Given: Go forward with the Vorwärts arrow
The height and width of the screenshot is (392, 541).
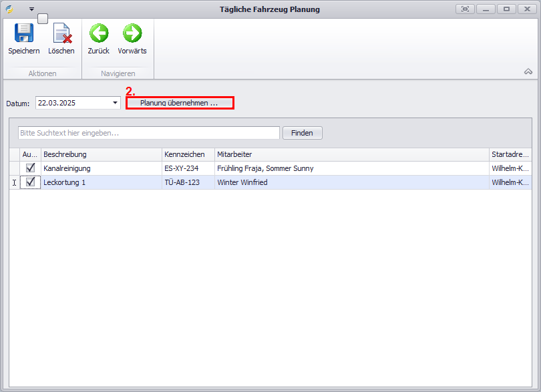Looking at the screenshot, I should pyautogui.click(x=132, y=33).
